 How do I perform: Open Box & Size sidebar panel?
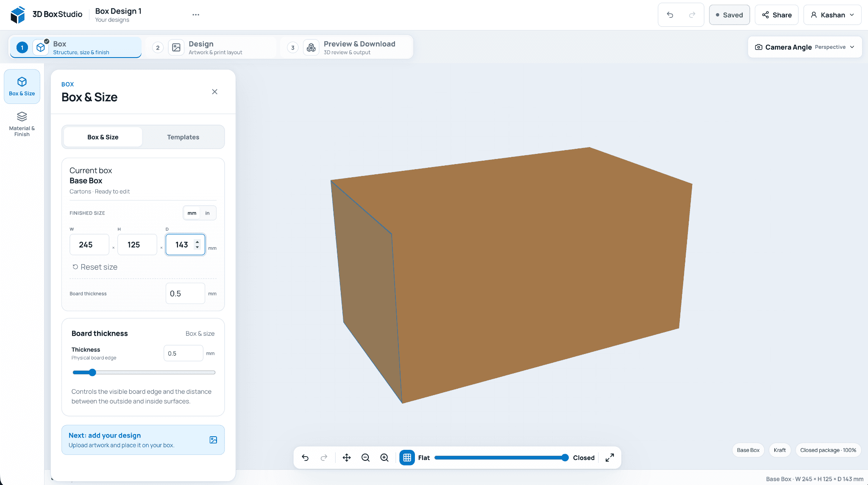click(x=22, y=86)
